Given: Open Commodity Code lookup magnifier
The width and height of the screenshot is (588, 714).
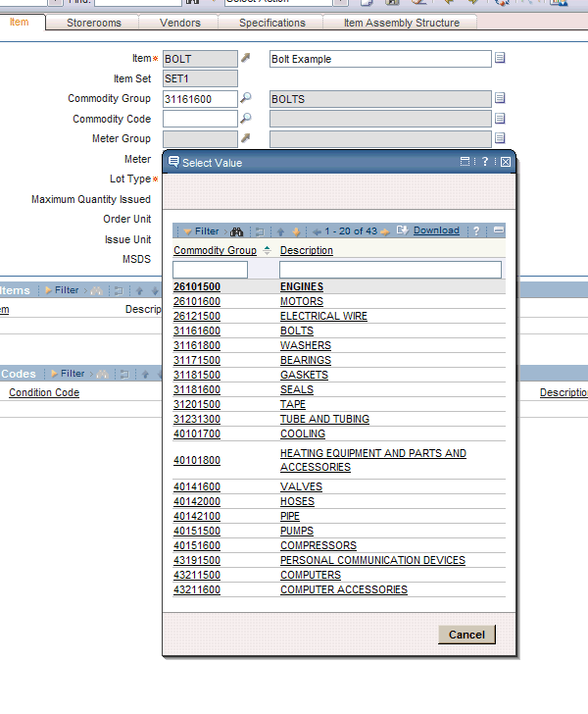Looking at the screenshot, I should 246,118.
